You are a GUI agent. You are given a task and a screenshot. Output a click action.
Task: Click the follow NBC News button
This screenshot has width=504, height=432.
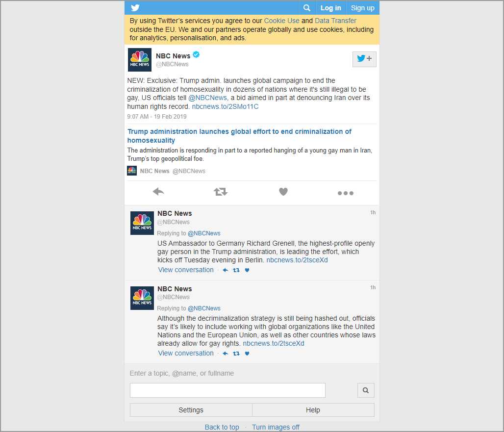pyautogui.click(x=364, y=59)
